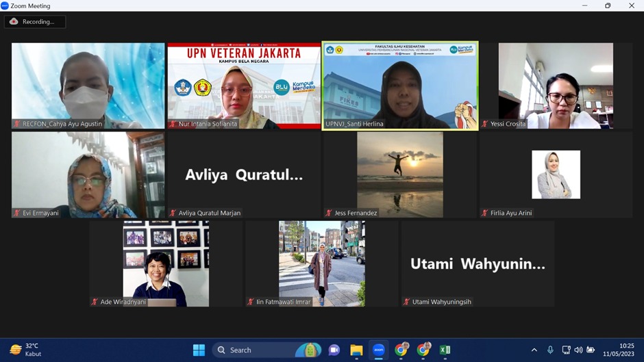This screenshot has width=644, height=362.
Task: Select Firlia Ayu Arini's profile picture tile
Action: coord(556,174)
